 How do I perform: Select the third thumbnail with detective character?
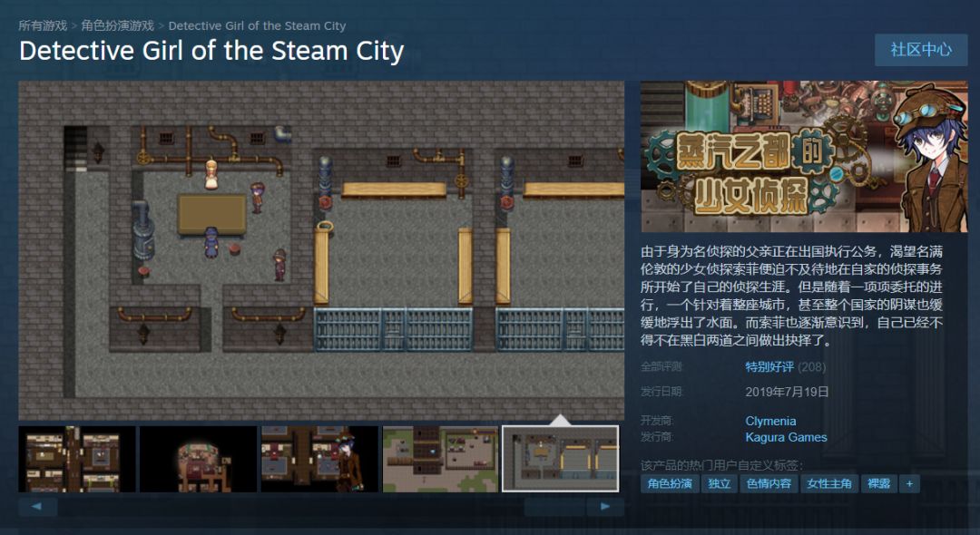tap(319, 459)
